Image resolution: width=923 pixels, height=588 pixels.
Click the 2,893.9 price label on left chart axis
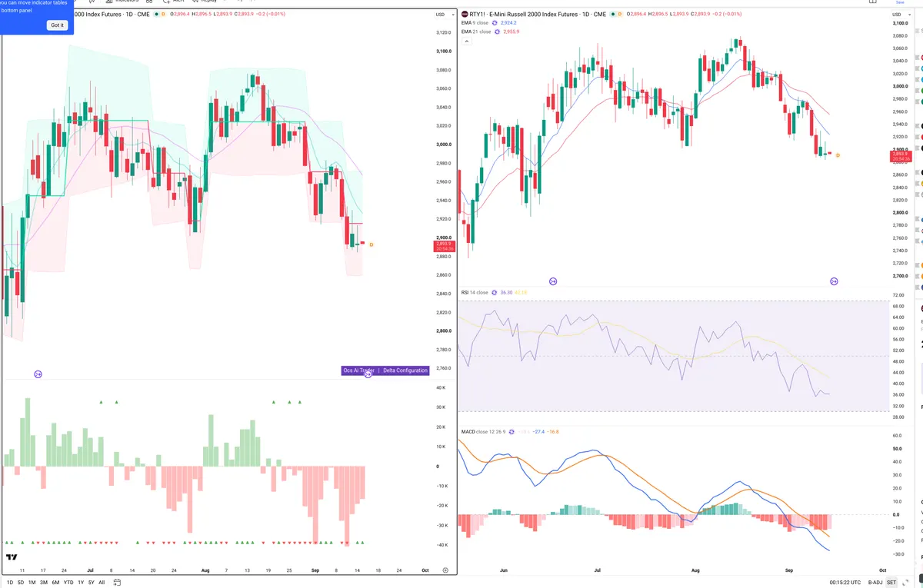click(x=445, y=246)
